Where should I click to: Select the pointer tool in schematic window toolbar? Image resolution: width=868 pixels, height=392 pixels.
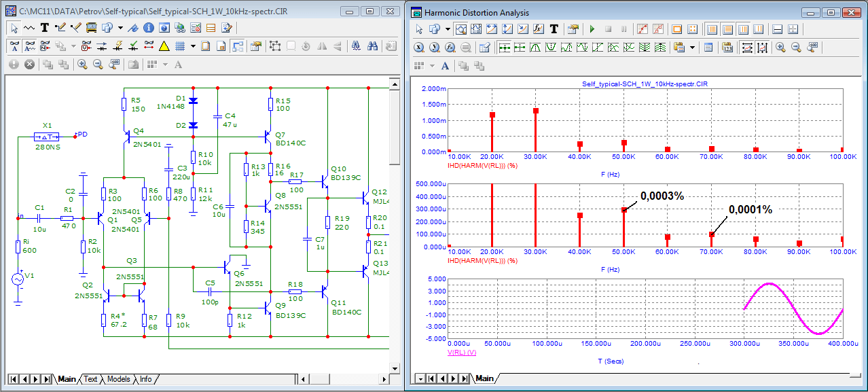14,28
